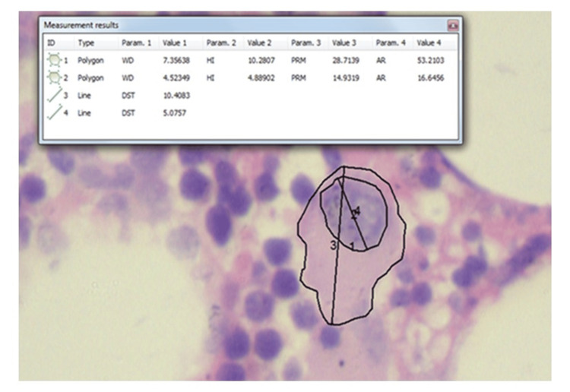Image resolution: width=570 pixels, height=392 pixels.
Task: Select value 4.88902 in row 2
Action: tap(261, 77)
